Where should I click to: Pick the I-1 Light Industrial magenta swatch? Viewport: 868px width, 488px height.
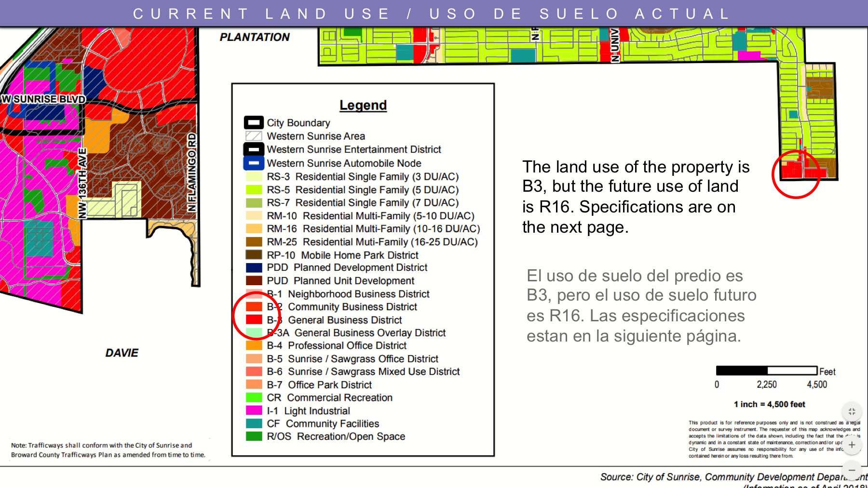254,410
